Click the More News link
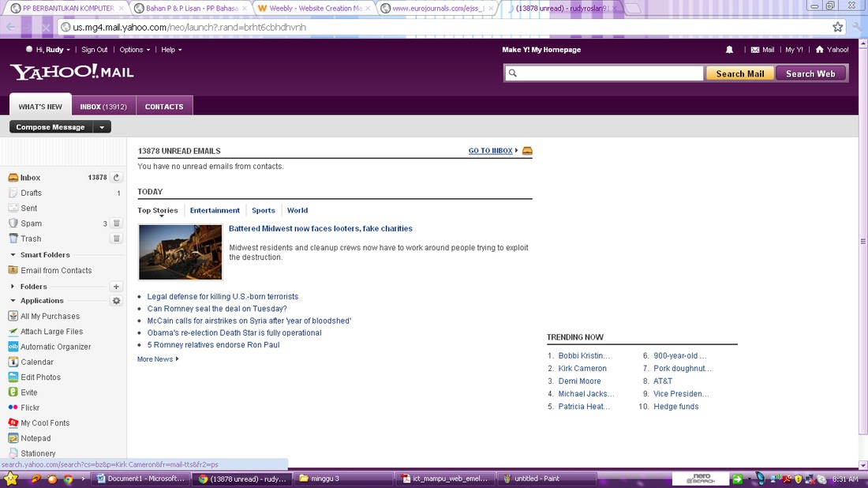868x488 pixels. 158,359
